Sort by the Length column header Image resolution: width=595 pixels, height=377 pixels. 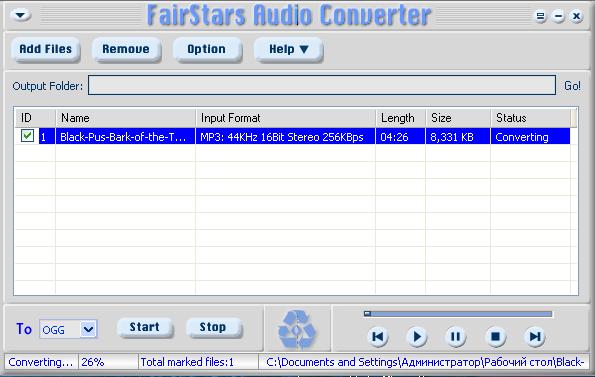click(x=400, y=118)
